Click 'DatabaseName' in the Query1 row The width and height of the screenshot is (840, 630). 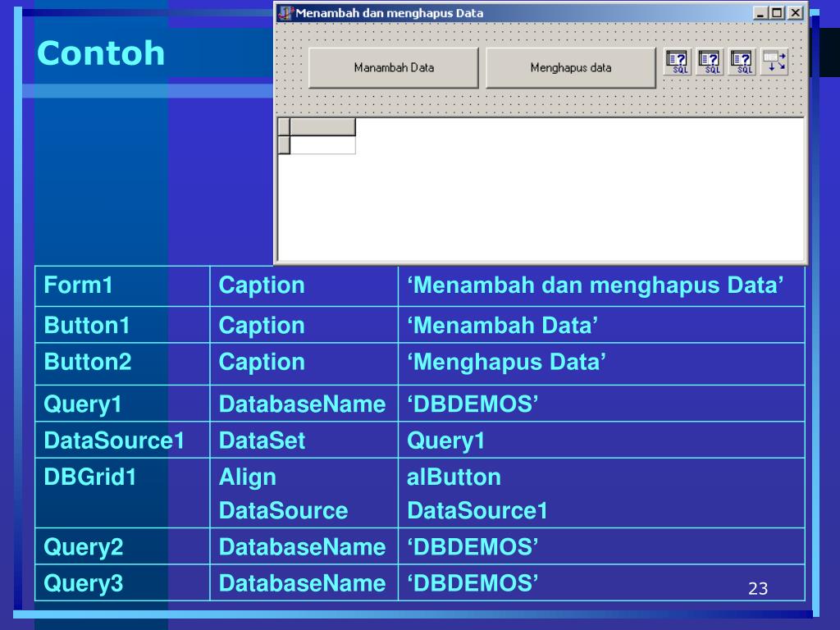(302, 404)
